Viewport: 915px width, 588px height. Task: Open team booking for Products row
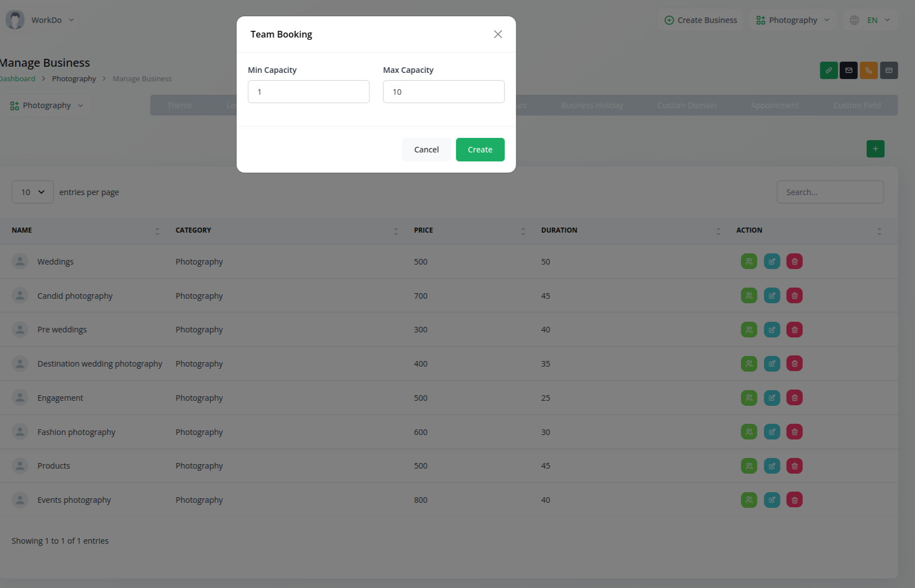point(749,466)
